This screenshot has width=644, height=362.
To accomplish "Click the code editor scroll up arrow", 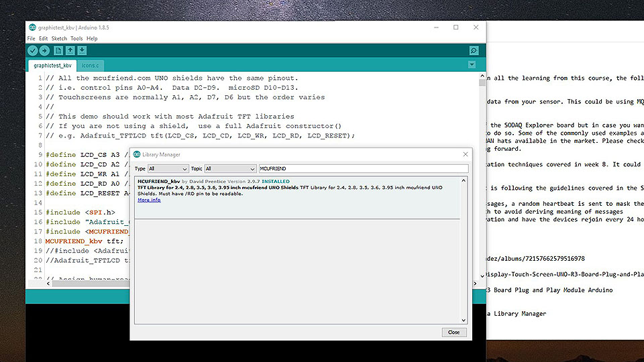I will pyautogui.click(x=482, y=76).
